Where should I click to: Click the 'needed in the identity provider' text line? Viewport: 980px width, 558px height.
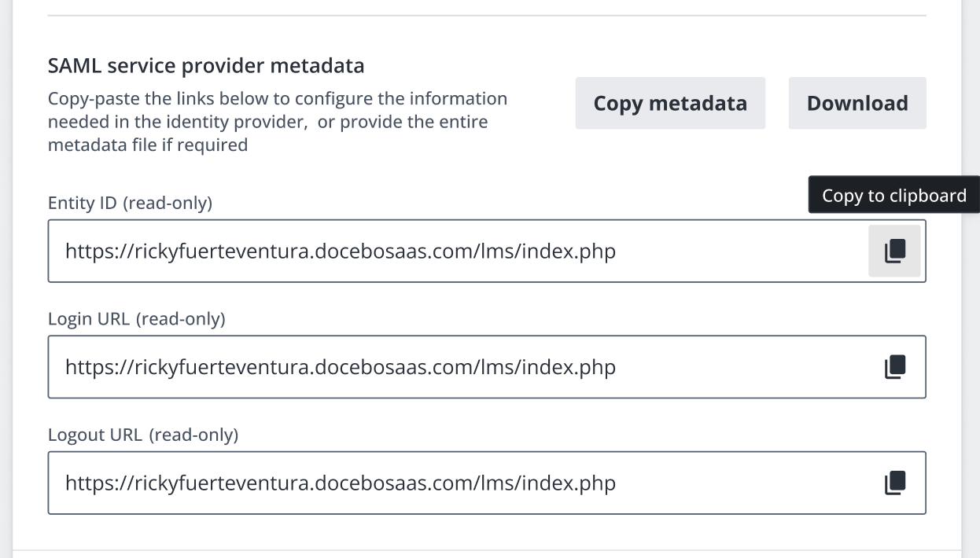click(x=267, y=123)
